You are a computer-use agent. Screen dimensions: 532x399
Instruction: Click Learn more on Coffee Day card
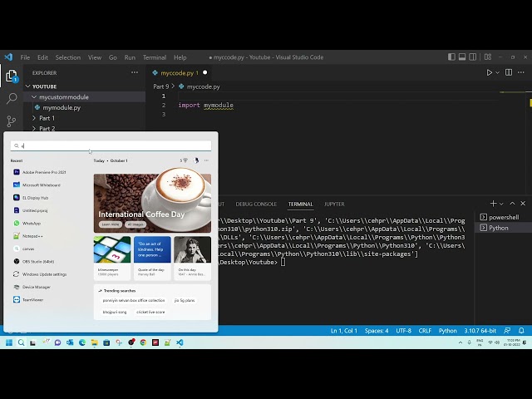pyautogui.click(x=111, y=224)
